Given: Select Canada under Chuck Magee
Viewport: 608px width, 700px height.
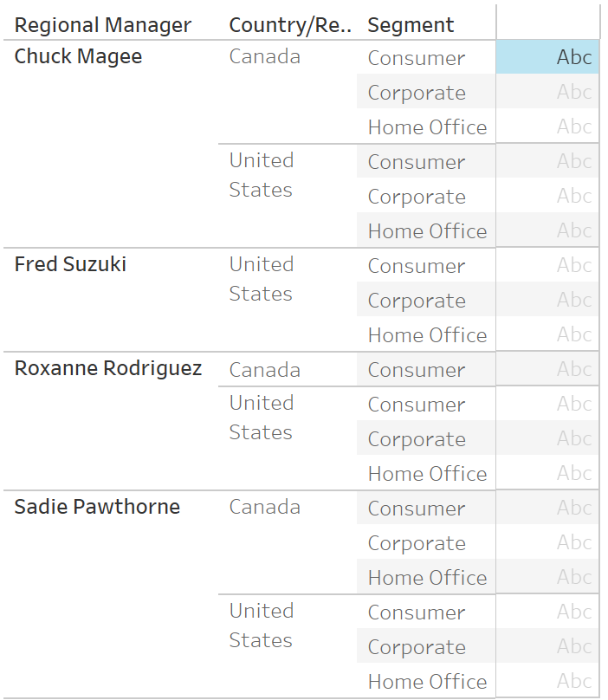Looking at the screenshot, I should click(265, 56).
